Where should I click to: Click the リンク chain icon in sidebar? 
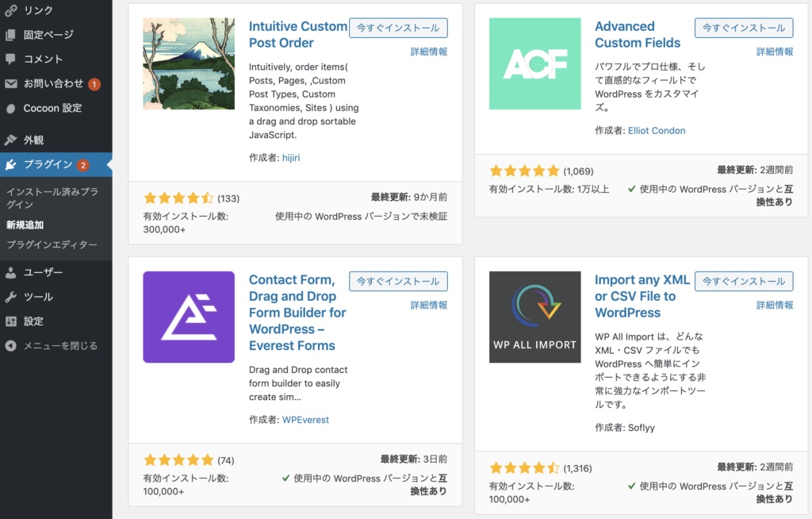(x=11, y=10)
